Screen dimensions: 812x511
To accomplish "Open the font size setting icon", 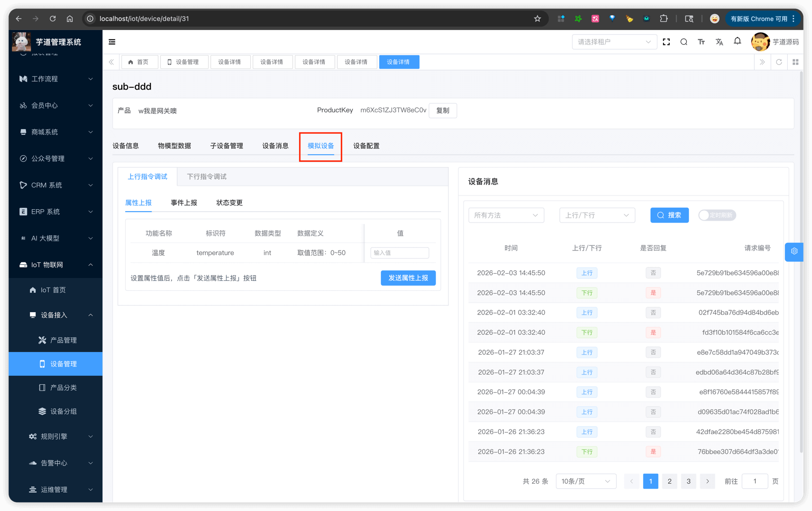I will click(701, 42).
